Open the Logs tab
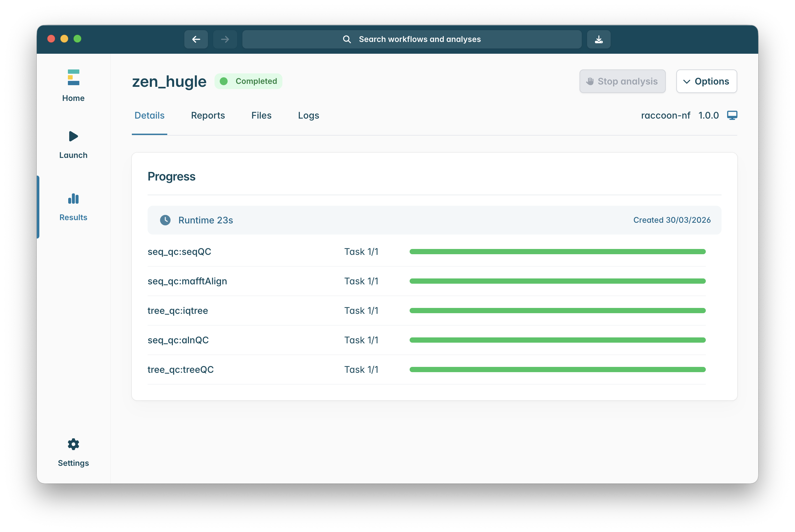 (308, 115)
